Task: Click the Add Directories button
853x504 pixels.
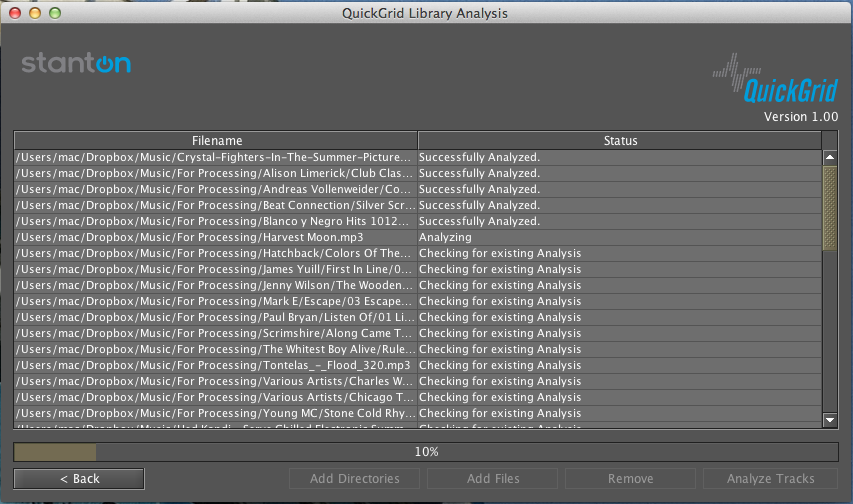Action: point(354,479)
